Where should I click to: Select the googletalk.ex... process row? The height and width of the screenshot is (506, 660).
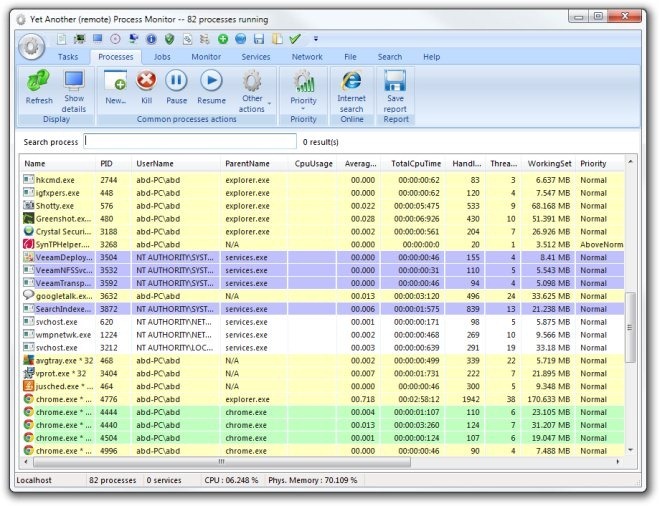(x=322, y=296)
